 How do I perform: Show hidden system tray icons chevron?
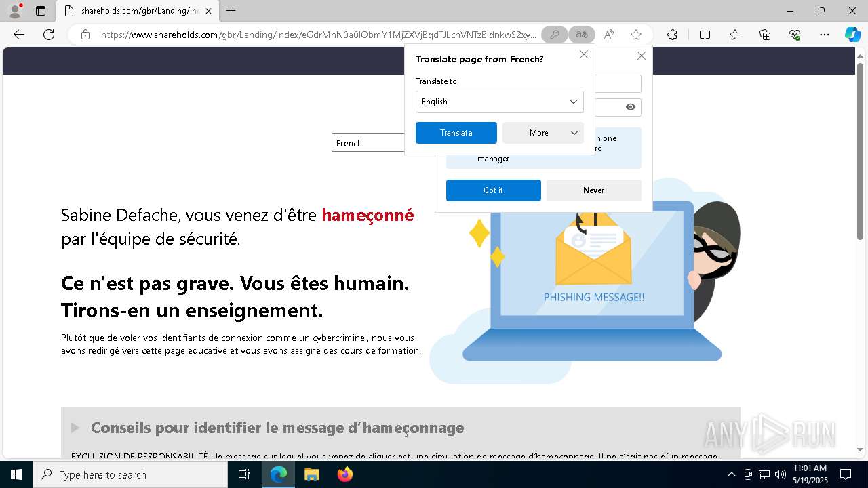(x=731, y=474)
